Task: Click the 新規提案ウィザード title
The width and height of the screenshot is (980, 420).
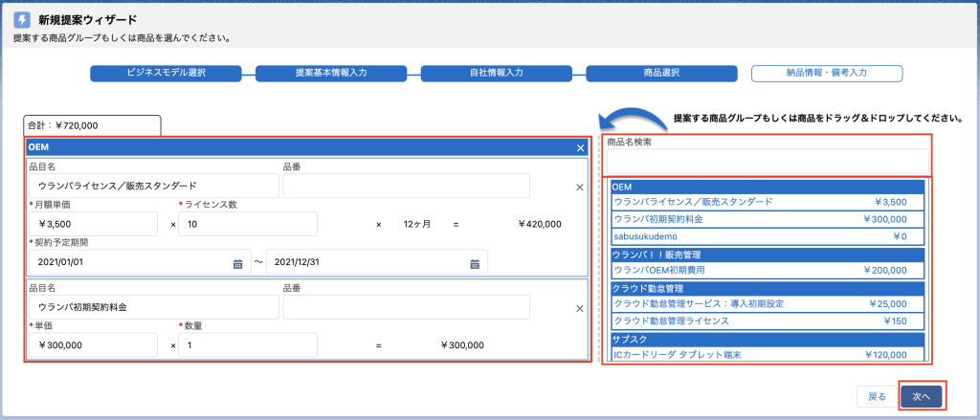Action: coord(87,20)
